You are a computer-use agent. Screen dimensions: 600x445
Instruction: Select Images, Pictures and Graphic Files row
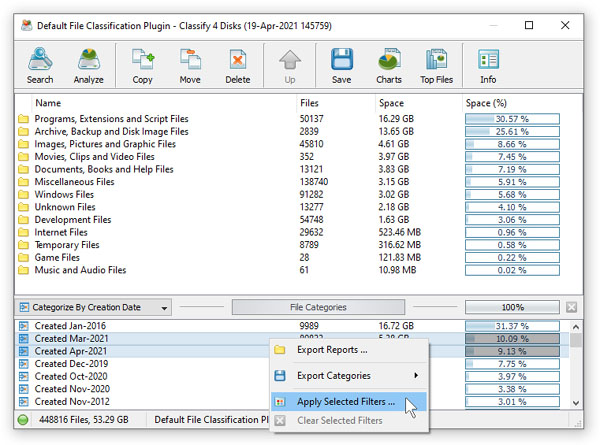(298, 144)
